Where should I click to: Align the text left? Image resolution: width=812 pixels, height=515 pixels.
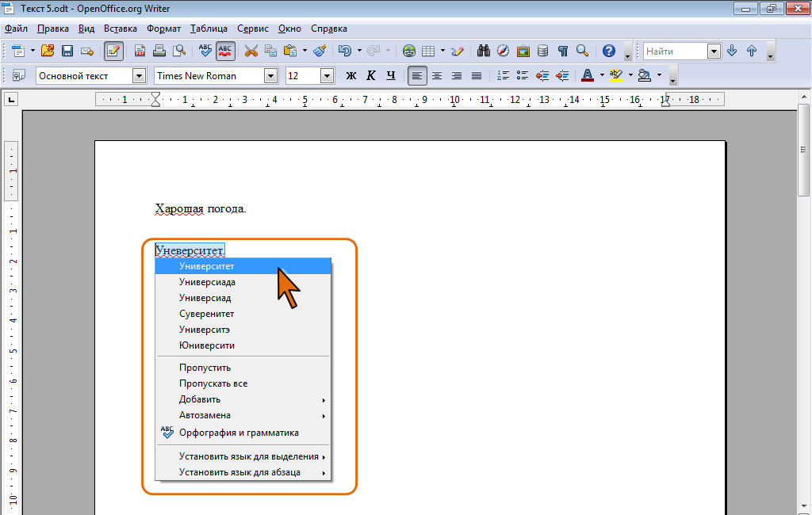(x=417, y=75)
